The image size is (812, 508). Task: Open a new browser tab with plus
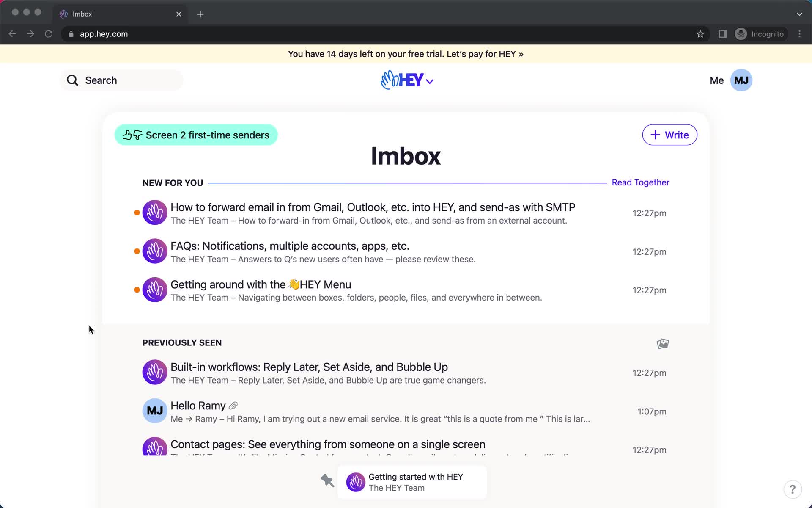coord(200,14)
